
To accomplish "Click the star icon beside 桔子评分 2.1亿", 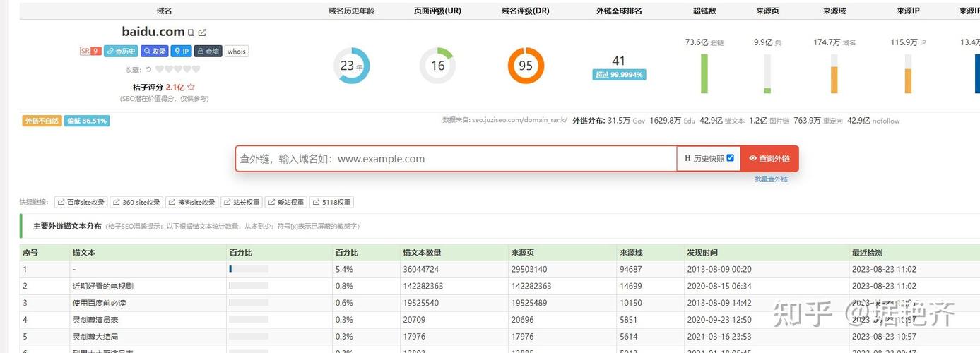I will tap(191, 88).
